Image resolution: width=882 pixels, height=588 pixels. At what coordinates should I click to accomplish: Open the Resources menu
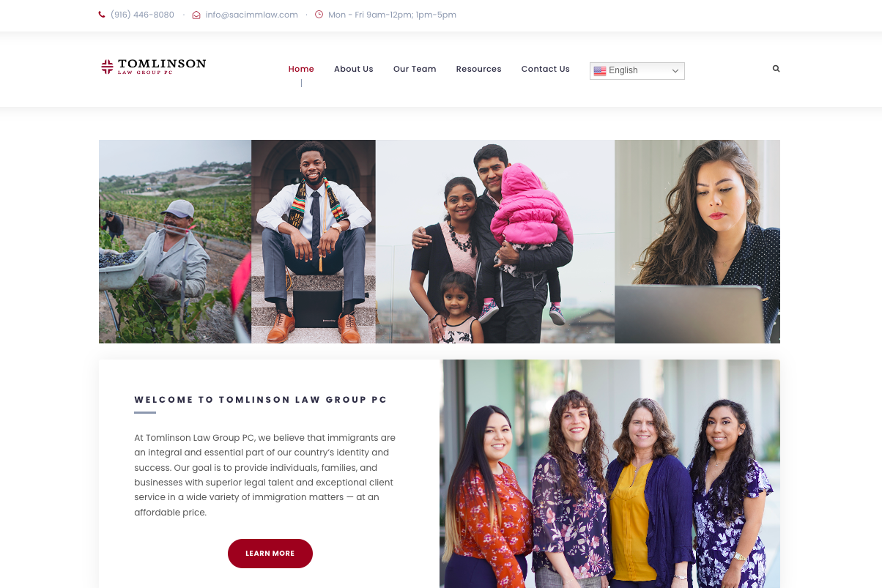tap(479, 69)
